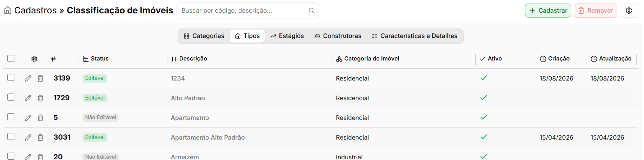
Task: Delete row 3139 with trash icon
Action: tap(40, 78)
